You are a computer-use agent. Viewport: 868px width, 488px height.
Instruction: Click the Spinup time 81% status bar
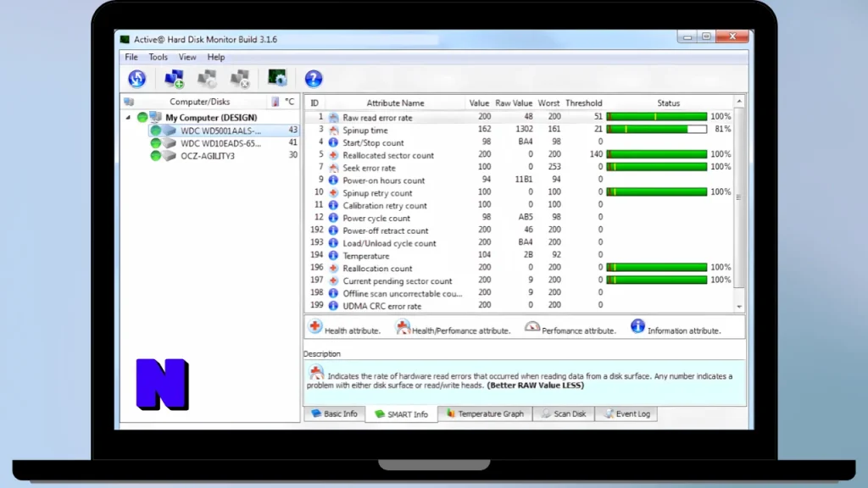pos(657,129)
